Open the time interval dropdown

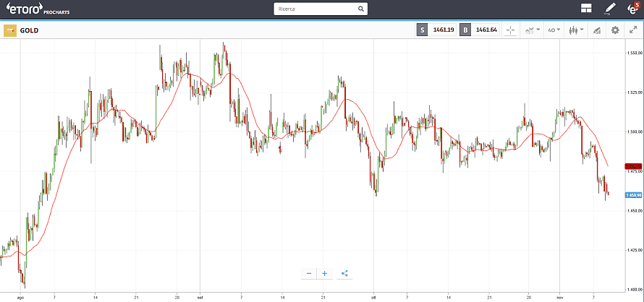pyautogui.click(x=554, y=30)
